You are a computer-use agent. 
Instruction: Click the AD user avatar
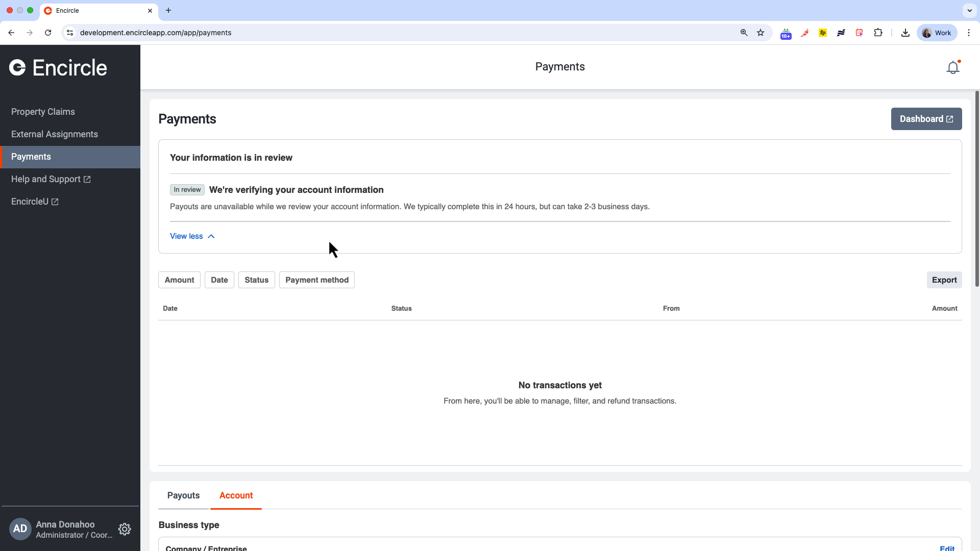[20, 529]
